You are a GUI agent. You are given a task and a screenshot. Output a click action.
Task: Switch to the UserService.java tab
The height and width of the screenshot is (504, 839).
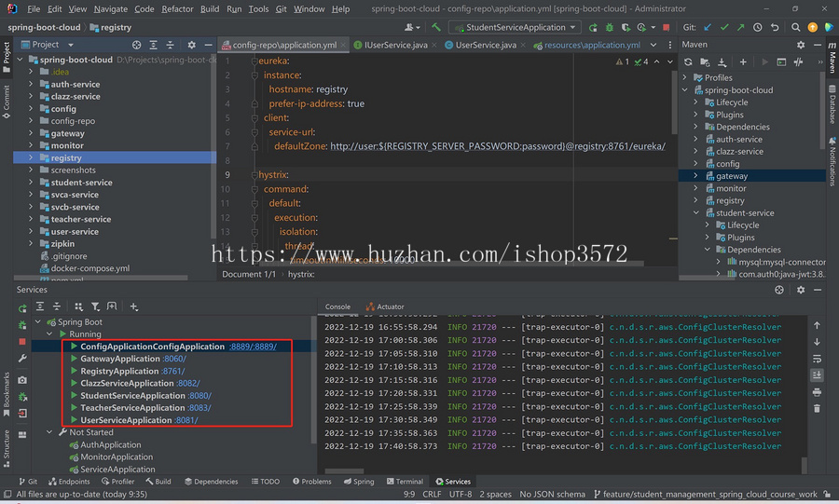coord(486,45)
